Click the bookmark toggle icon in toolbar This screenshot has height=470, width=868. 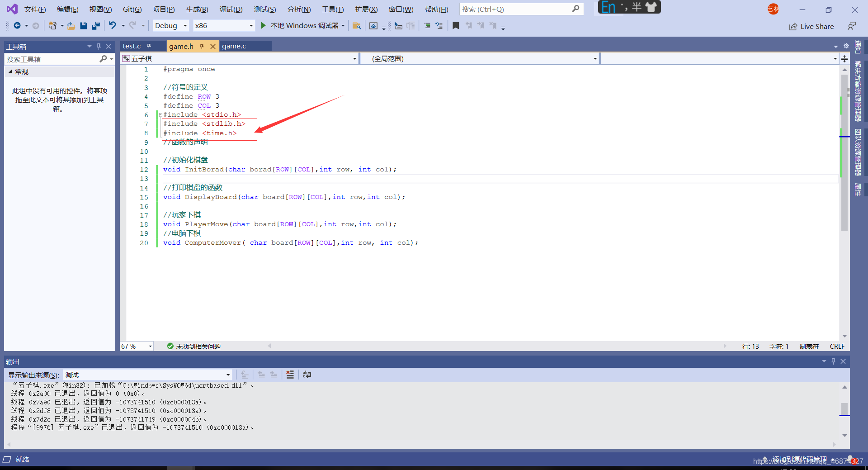[456, 26]
